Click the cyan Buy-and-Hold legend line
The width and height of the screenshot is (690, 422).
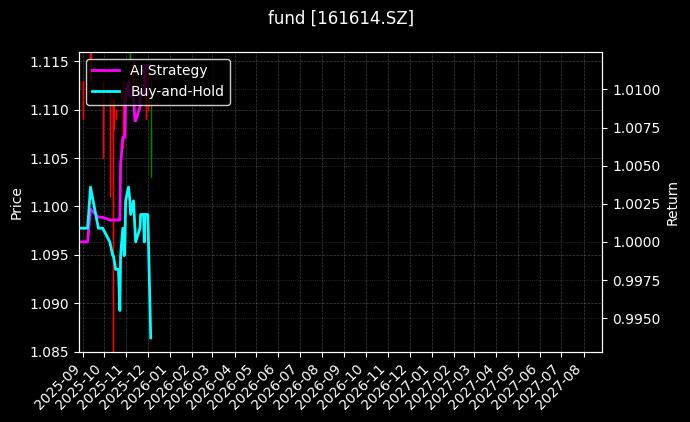pos(106,92)
